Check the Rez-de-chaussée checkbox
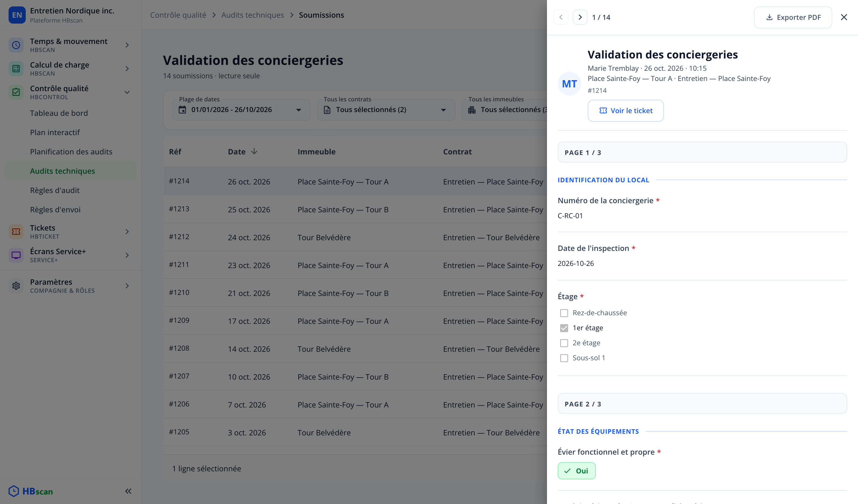This screenshot has height=504, width=858. point(564,313)
